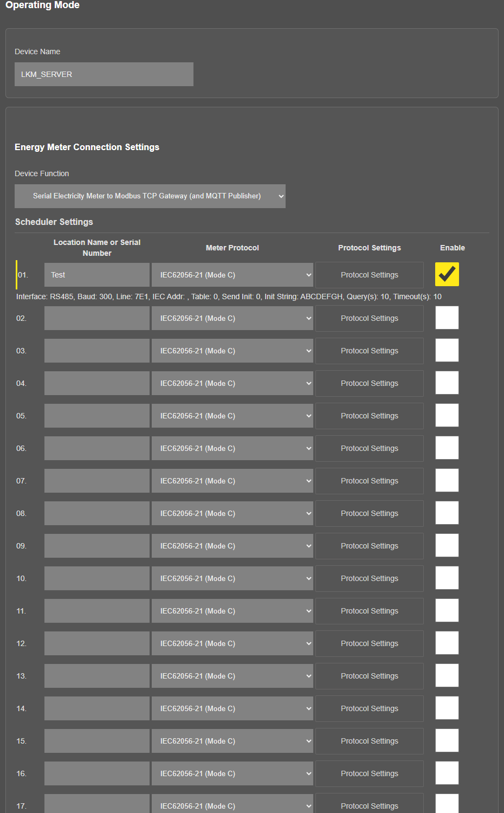Enable scheduler row 11 checkbox
Image resolution: width=504 pixels, height=813 pixels.
click(447, 610)
